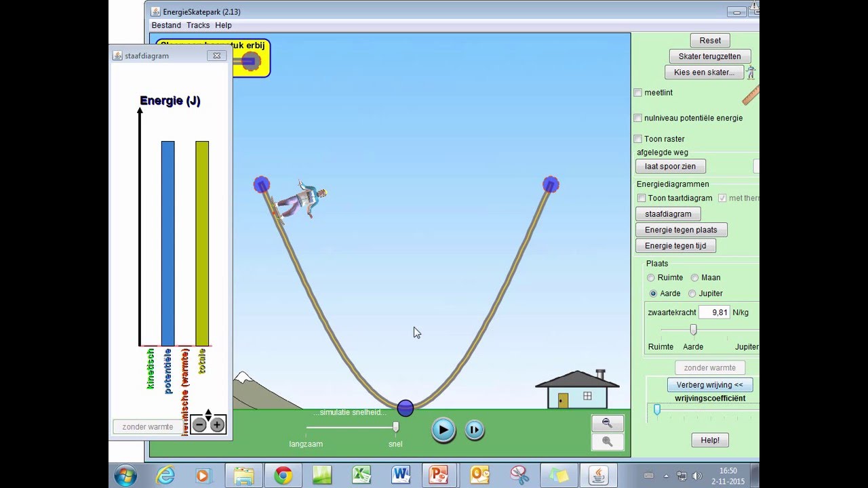868x488 pixels.
Task: Zoom out the skatepark view
Action: tap(607, 423)
